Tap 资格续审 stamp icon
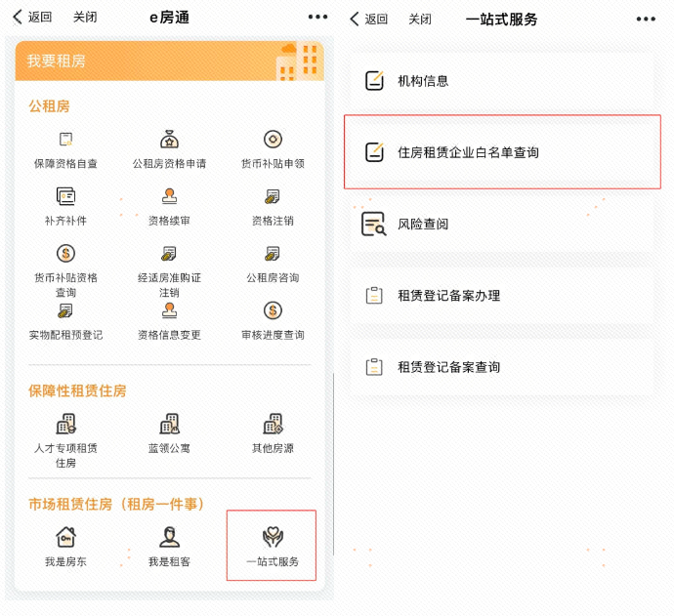674x616 pixels. click(169, 196)
